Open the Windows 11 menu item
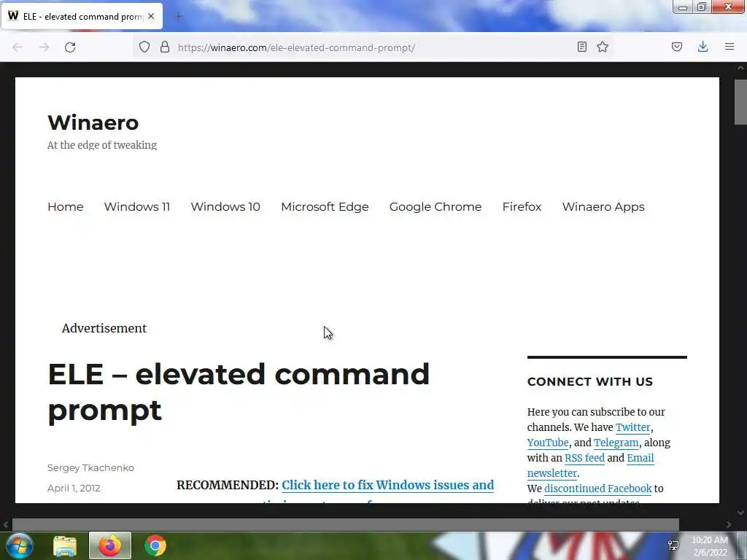This screenshot has height=560, width=747. coord(137,206)
